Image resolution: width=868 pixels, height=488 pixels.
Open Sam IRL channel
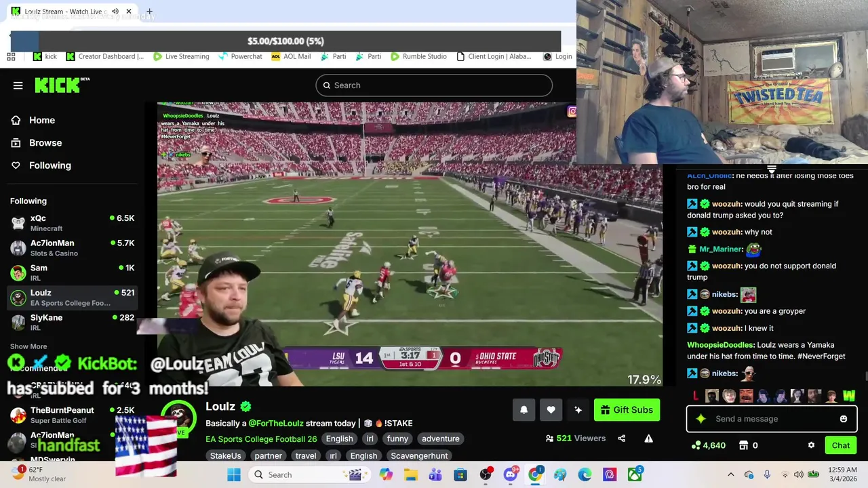pyautogui.click(x=72, y=272)
